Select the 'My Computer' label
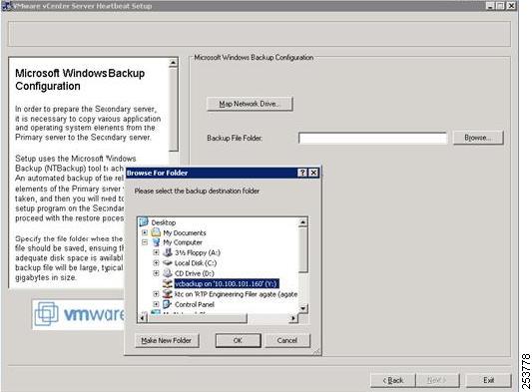Image resolution: width=532 pixels, height=392 pixels. click(183, 242)
